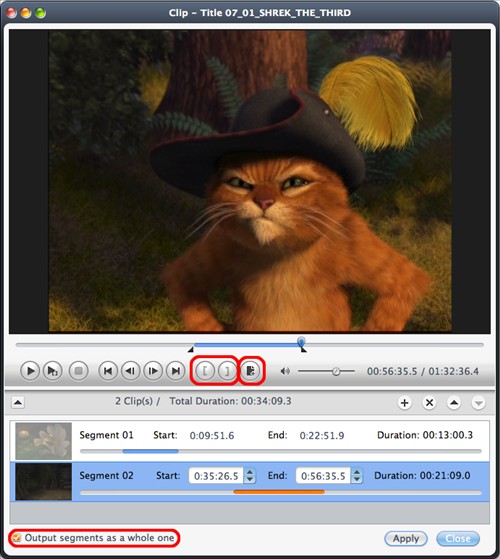
Task: Step back one frame
Action: tap(130, 371)
